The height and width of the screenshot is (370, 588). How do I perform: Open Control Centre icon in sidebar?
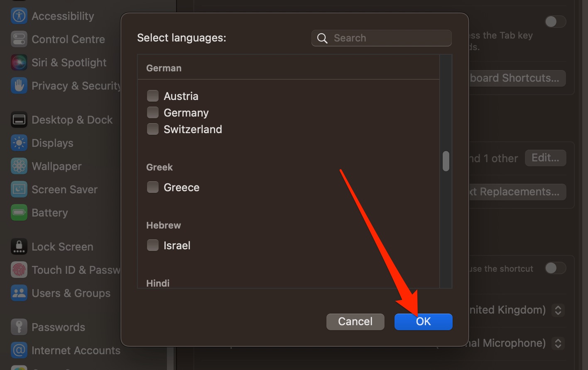(19, 39)
